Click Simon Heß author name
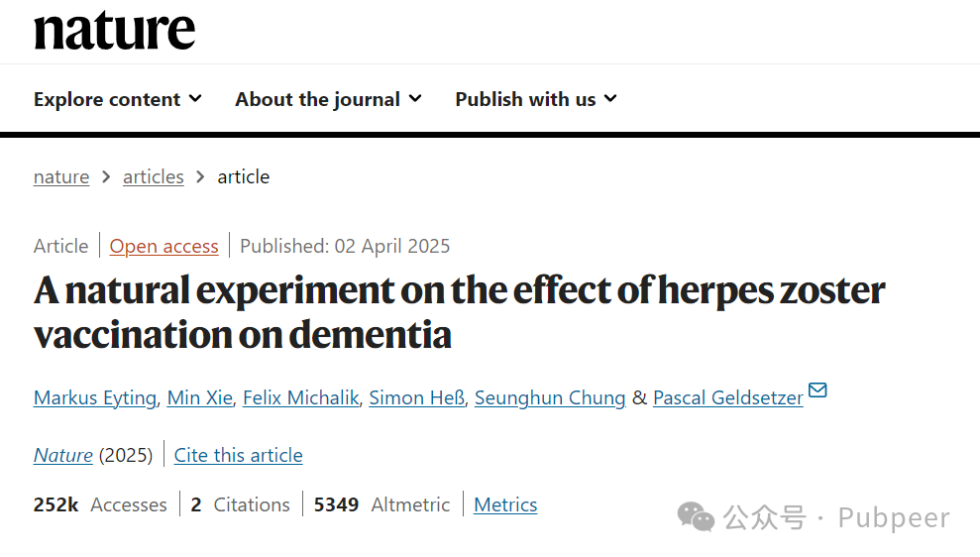 (417, 397)
